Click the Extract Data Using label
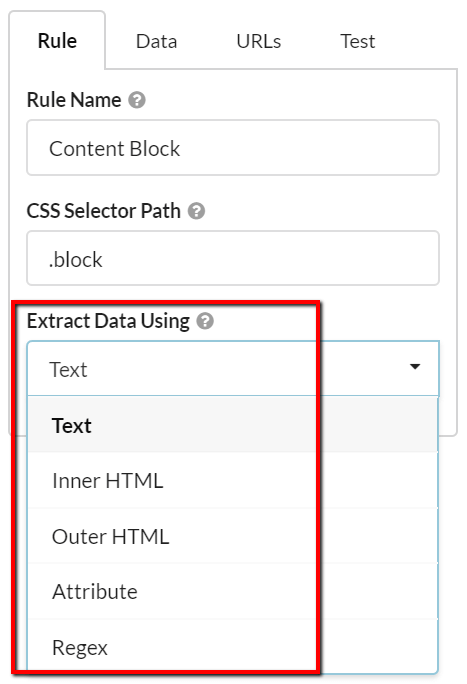 tap(108, 321)
